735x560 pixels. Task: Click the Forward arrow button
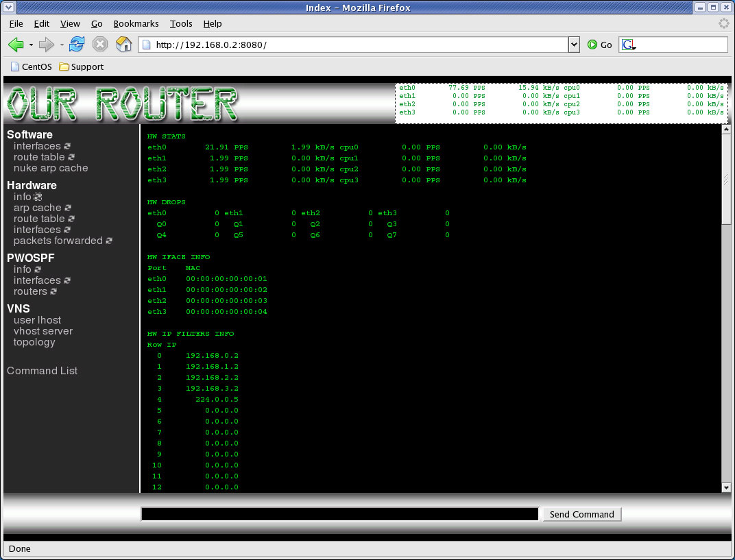click(46, 45)
